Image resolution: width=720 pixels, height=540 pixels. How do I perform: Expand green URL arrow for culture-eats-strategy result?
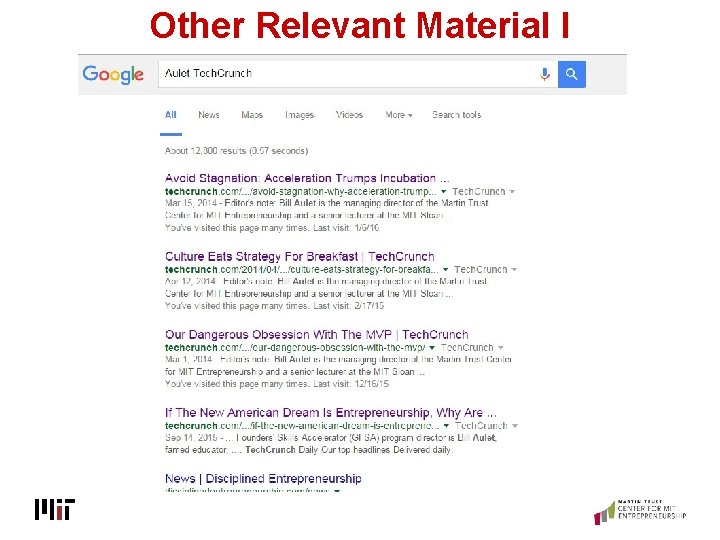[445, 270]
